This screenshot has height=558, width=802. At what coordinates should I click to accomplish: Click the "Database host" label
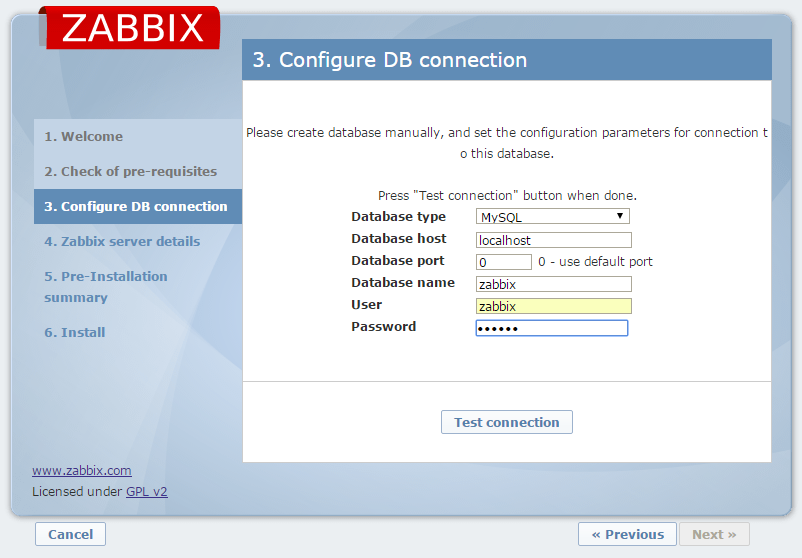click(399, 238)
